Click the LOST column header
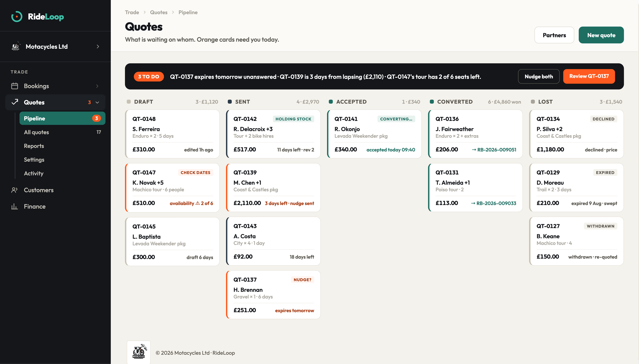The height and width of the screenshot is (364, 639). pos(545,102)
